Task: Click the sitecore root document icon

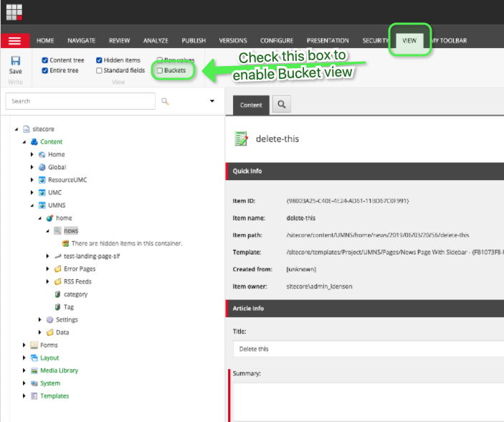Action: click(x=27, y=129)
